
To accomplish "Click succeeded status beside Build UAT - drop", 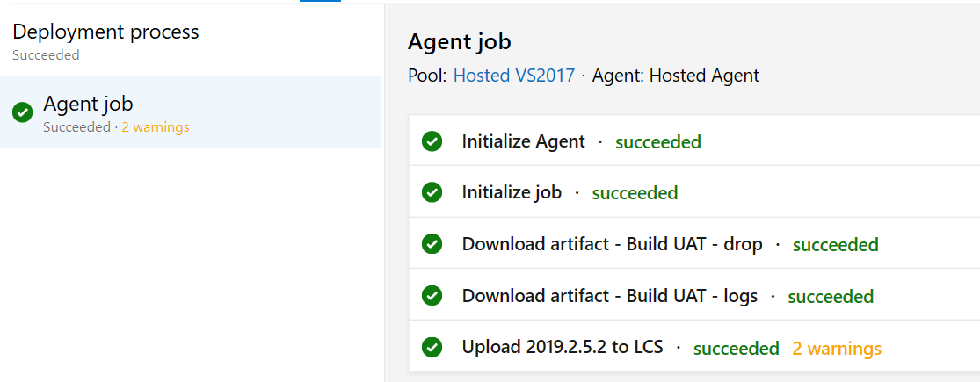I will pos(836,245).
